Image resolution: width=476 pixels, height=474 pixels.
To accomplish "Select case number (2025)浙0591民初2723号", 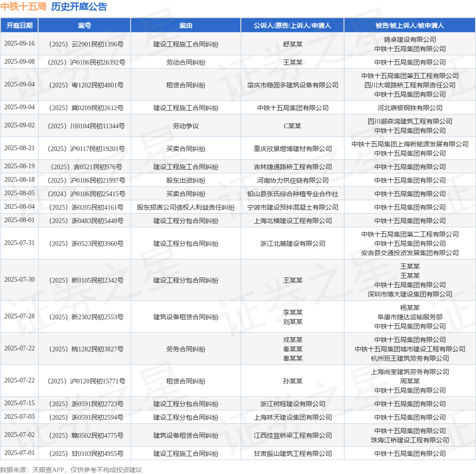I will tap(86, 404).
